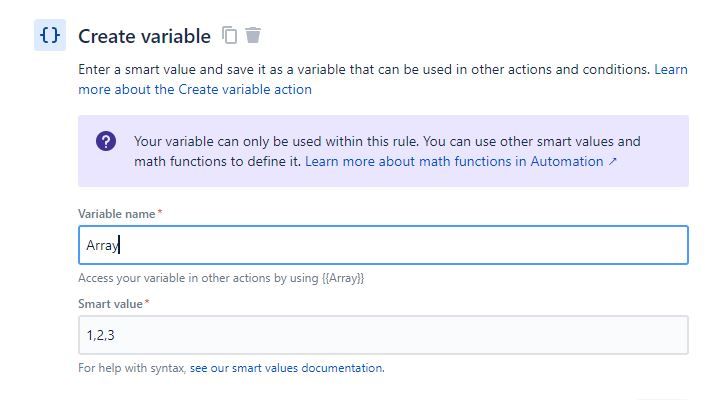Open Learn more about math functions in Automation
Image resolution: width=721 pixels, height=400 pixels.
pos(454,161)
